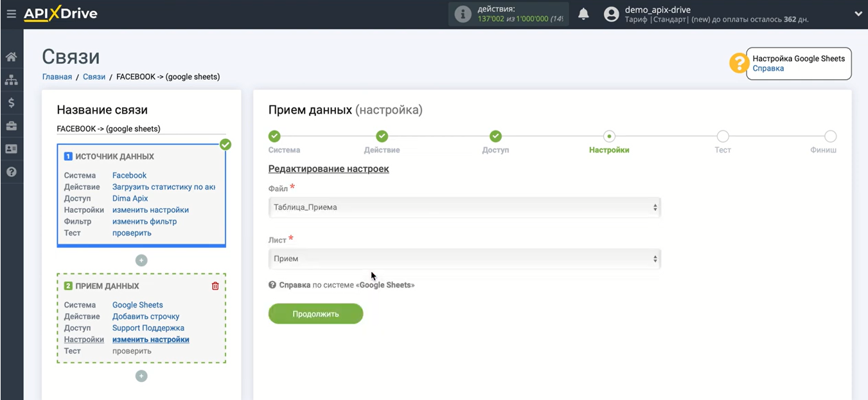Open the briefcase sidebar icon
The height and width of the screenshot is (400, 868).
coord(11,126)
